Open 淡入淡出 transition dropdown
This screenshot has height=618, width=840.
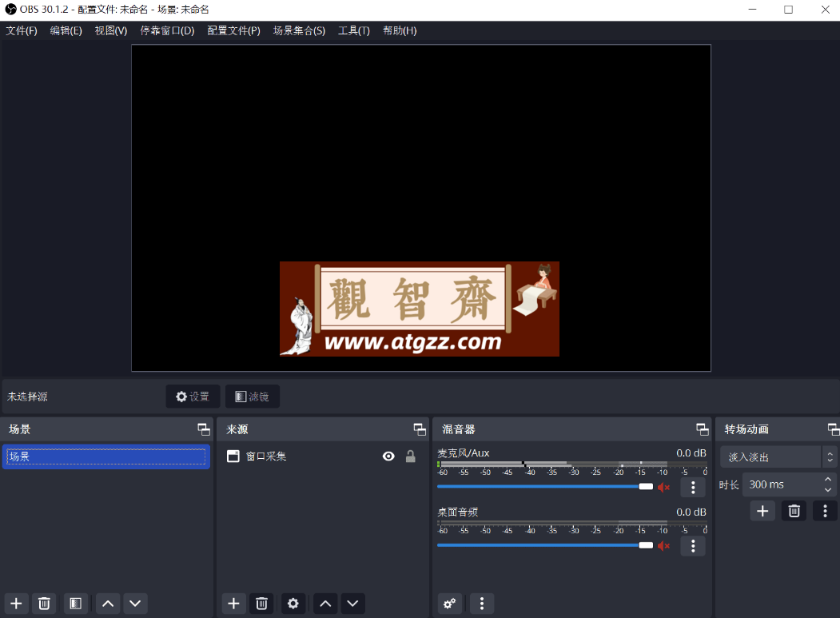pyautogui.click(x=778, y=457)
